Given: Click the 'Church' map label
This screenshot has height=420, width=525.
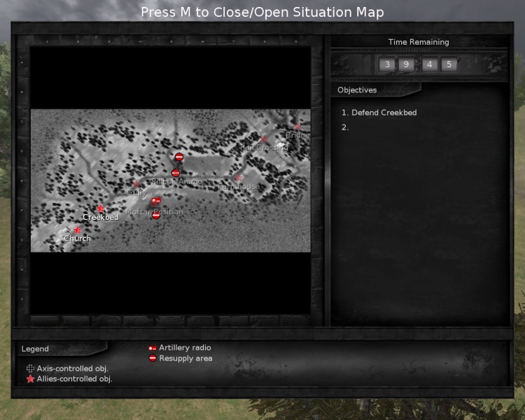Looking at the screenshot, I should pyautogui.click(x=77, y=239).
